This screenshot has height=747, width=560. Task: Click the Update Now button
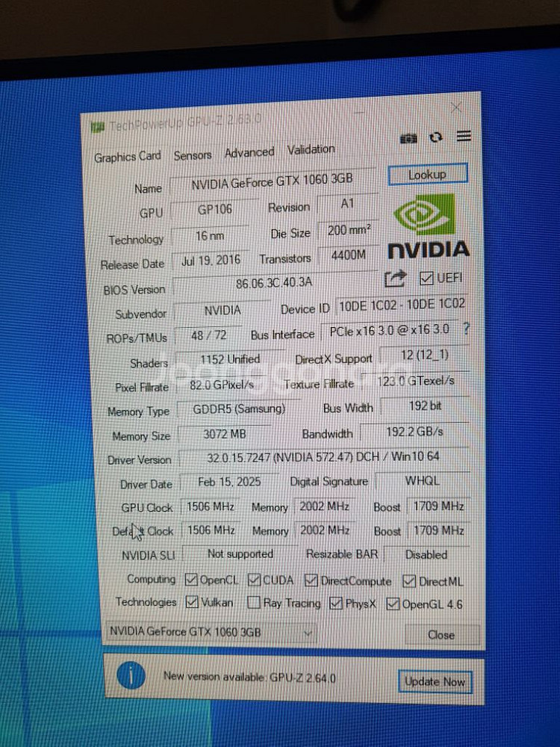coord(435,682)
